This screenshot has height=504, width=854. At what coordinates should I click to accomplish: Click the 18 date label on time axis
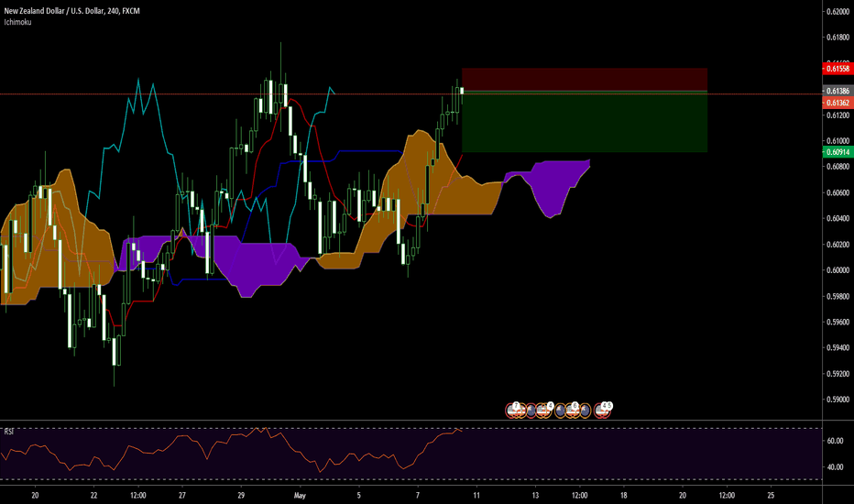point(623,495)
